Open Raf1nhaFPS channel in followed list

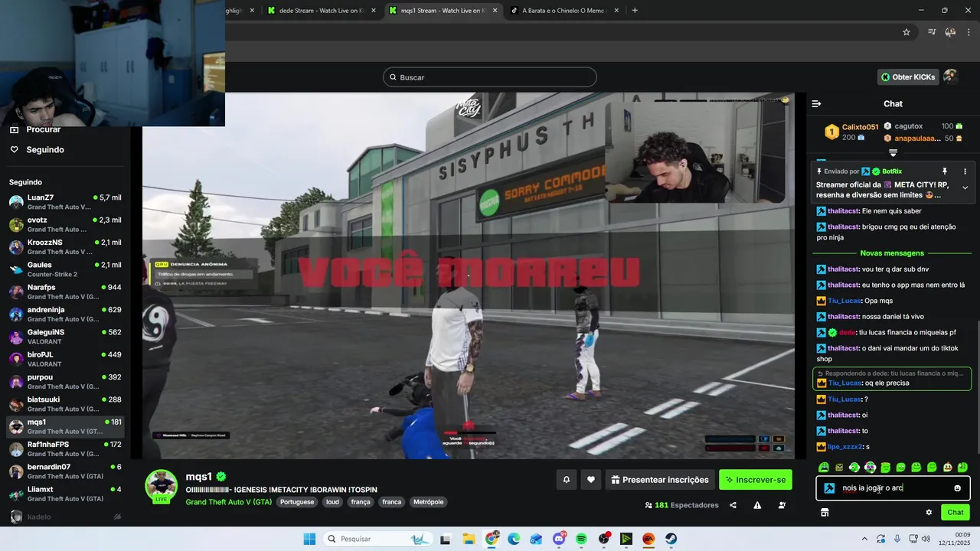click(65, 448)
